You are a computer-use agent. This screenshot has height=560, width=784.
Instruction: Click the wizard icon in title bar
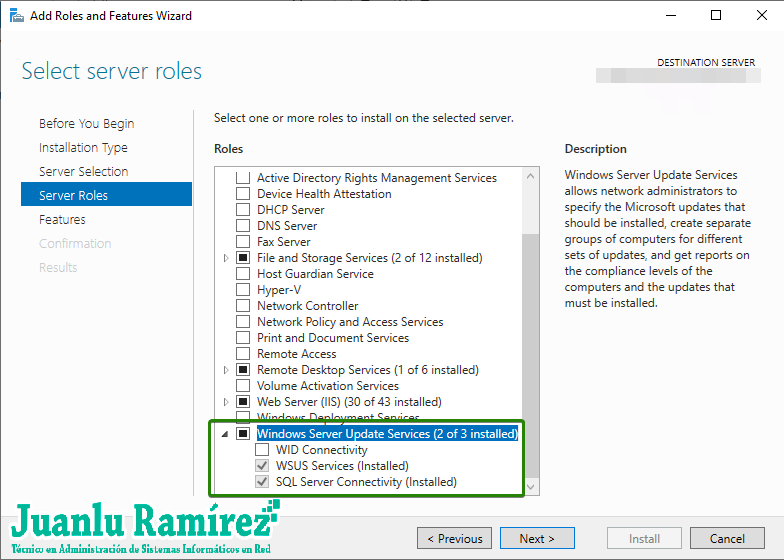[16, 16]
